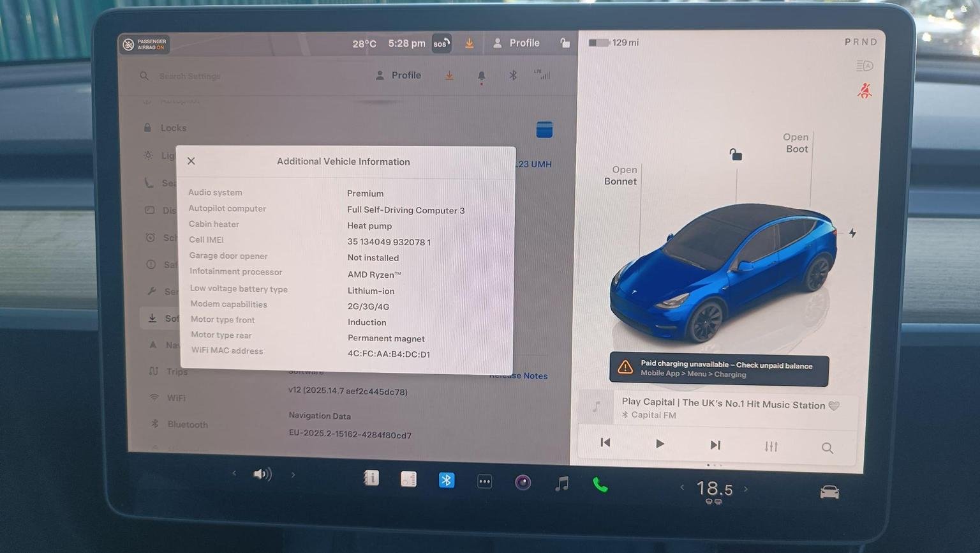Open the Bluetooth app in bottom dock
Image resolution: width=980 pixels, height=553 pixels.
pos(447,480)
